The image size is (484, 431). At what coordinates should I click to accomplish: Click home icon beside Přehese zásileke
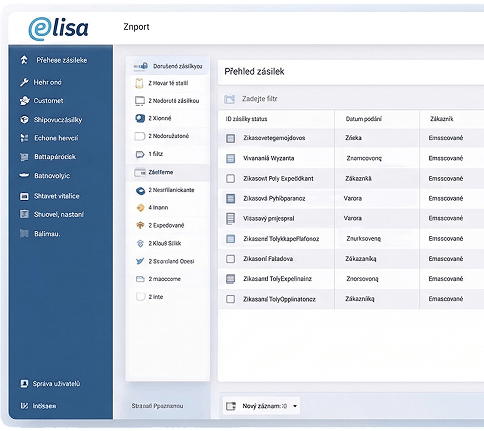click(x=24, y=60)
